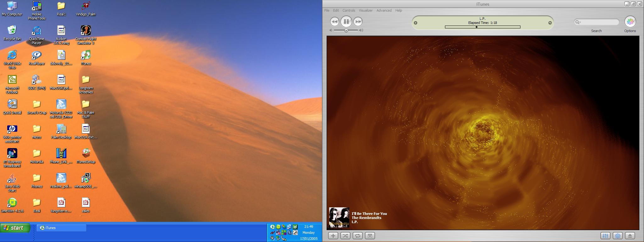Image resolution: width=644 pixels, height=242 pixels.
Task: Open LimeWire 4.2.6 desktop shortcut
Action: [x=12, y=203]
